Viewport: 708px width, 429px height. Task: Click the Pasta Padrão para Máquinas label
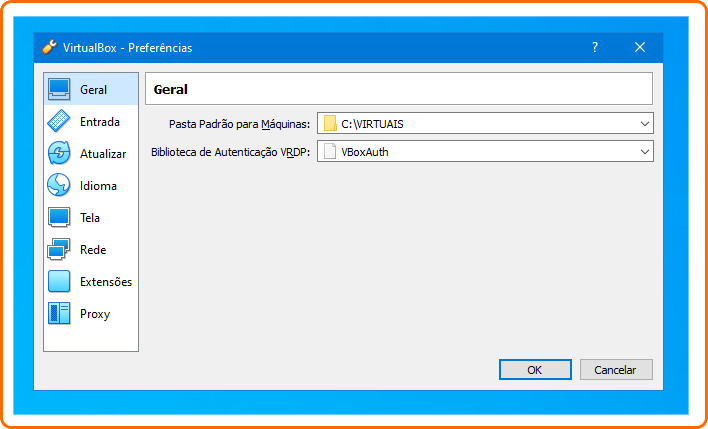239,125
